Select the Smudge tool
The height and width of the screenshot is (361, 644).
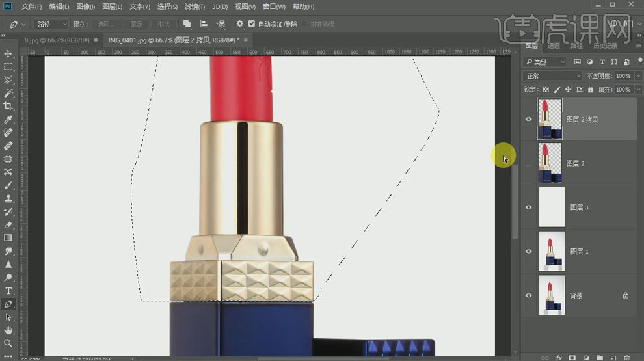pyautogui.click(x=8, y=251)
